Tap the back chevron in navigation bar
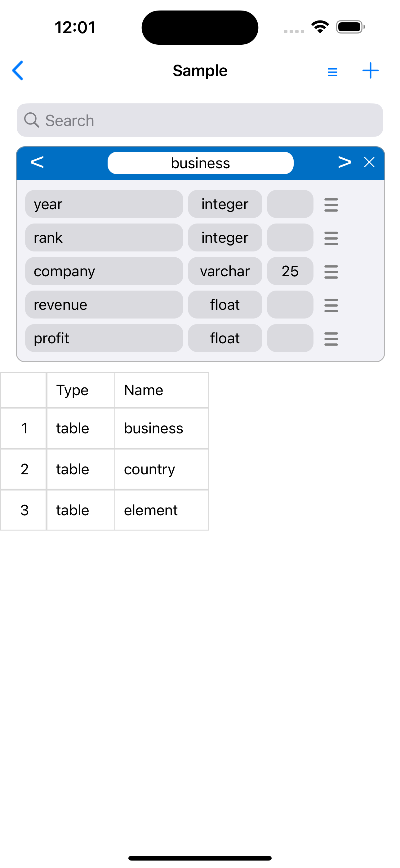 point(18,70)
